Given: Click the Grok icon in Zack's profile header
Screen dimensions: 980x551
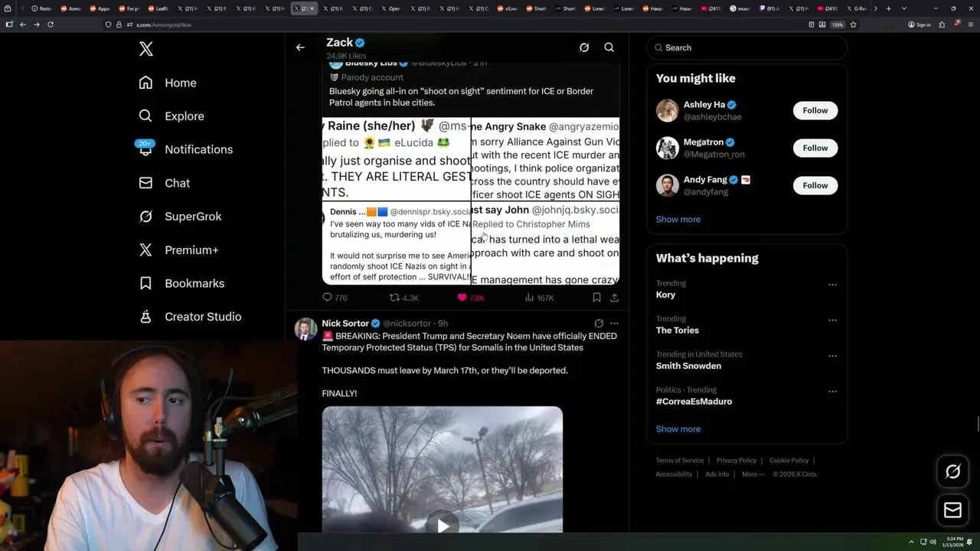Looking at the screenshot, I should click(x=584, y=47).
